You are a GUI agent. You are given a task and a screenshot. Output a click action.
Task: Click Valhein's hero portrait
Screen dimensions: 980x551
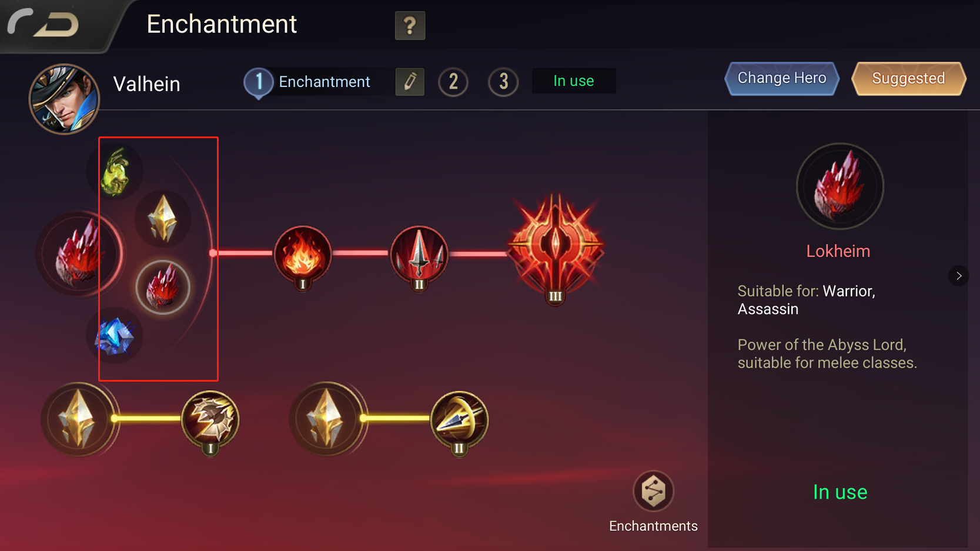pos(64,99)
